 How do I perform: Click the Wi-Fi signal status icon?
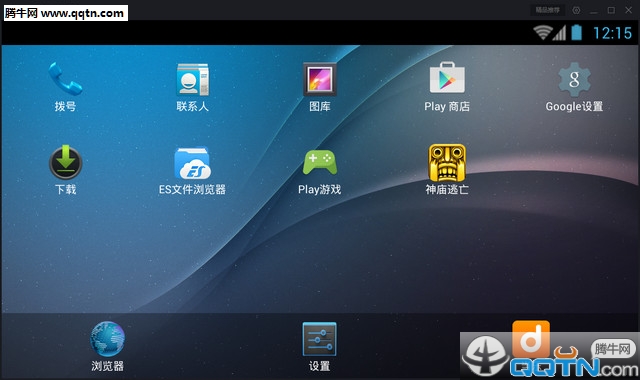(542, 32)
